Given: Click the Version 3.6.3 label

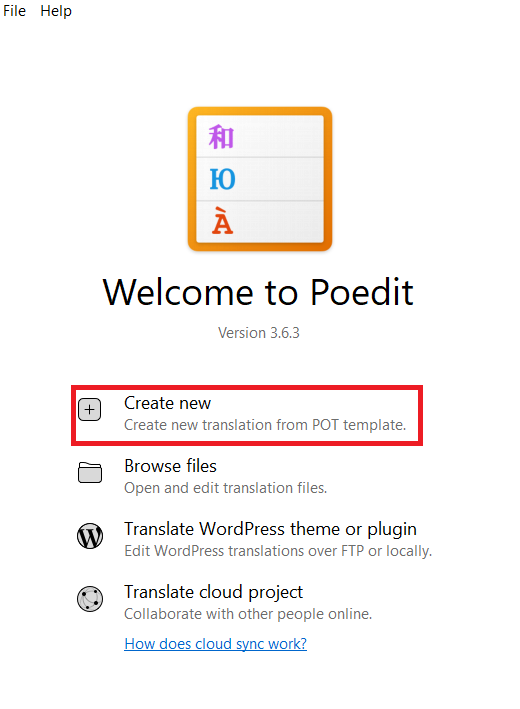Looking at the screenshot, I should (259, 333).
